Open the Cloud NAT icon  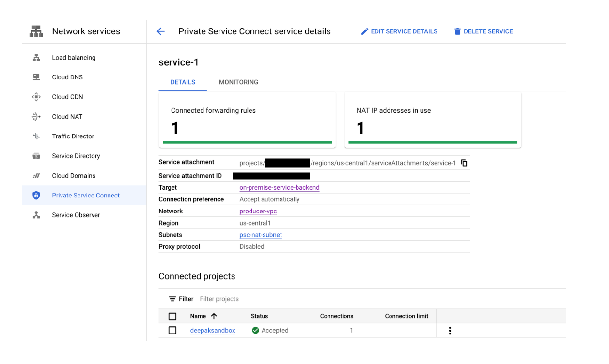point(36,117)
